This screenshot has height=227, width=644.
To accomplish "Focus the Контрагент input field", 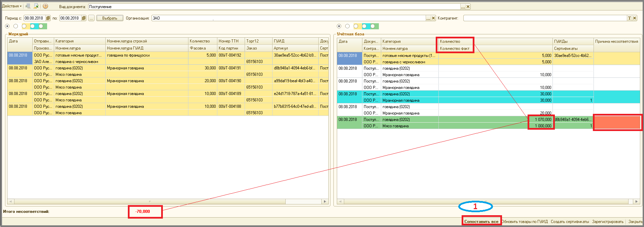I will [x=545, y=18].
